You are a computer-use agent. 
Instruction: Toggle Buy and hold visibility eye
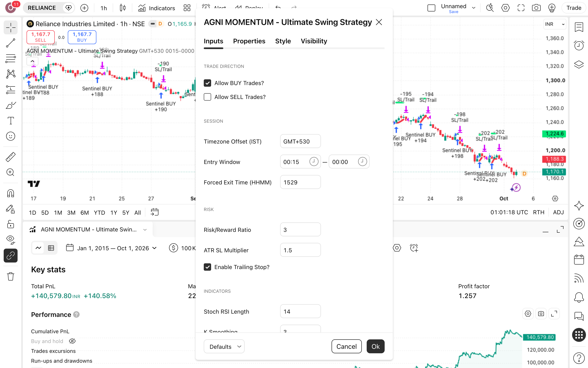pos(72,341)
